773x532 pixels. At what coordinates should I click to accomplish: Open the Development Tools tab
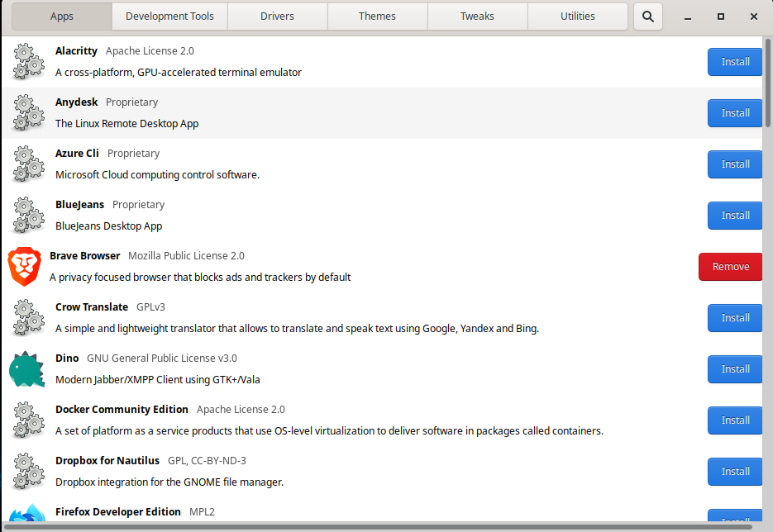click(x=169, y=17)
